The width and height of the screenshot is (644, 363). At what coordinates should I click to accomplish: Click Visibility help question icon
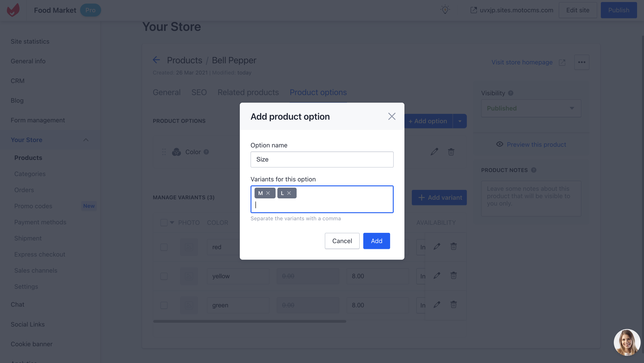click(x=510, y=93)
